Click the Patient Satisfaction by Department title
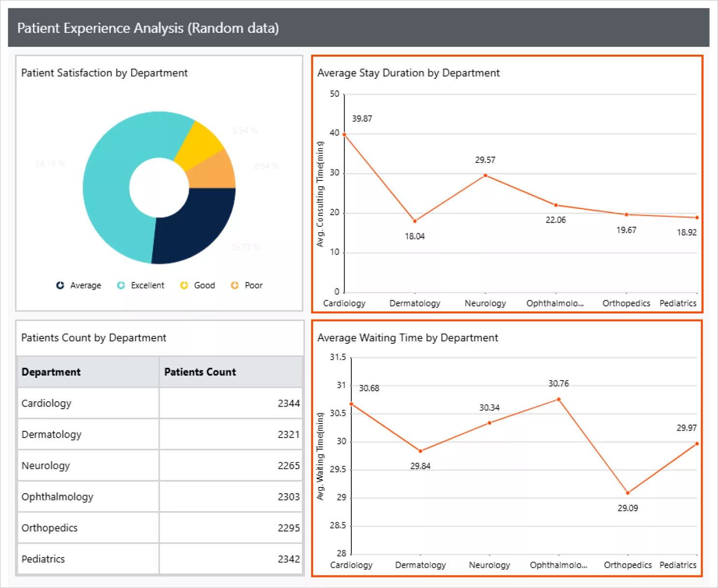This screenshot has width=718, height=588. 105,73
